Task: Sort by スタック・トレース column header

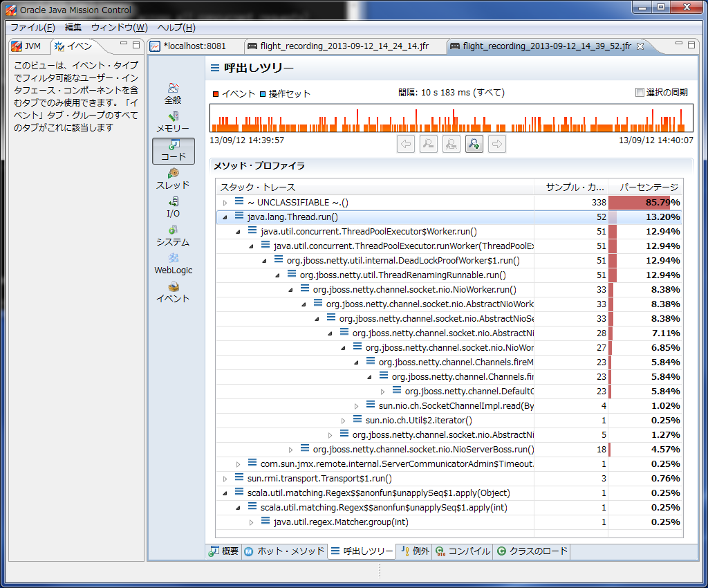Action: [375, 187]
